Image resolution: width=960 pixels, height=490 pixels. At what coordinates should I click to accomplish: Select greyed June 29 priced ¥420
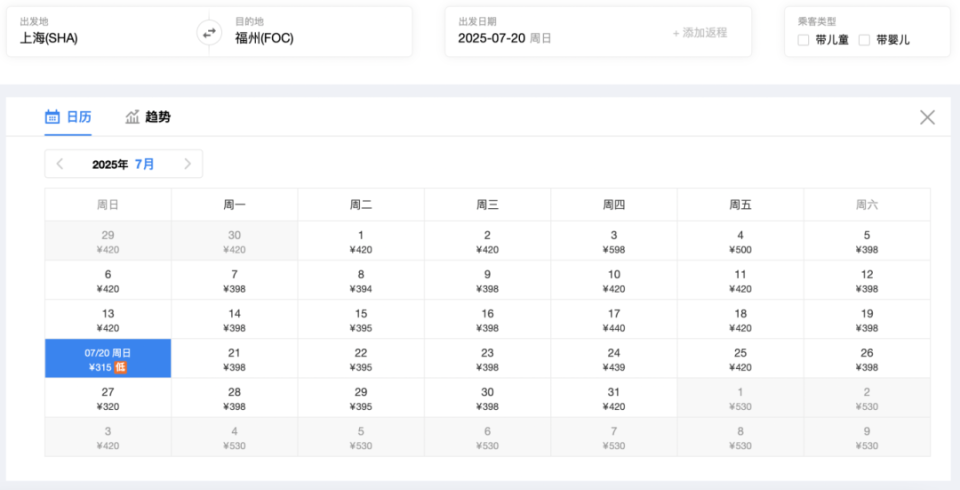coord(108,241)
